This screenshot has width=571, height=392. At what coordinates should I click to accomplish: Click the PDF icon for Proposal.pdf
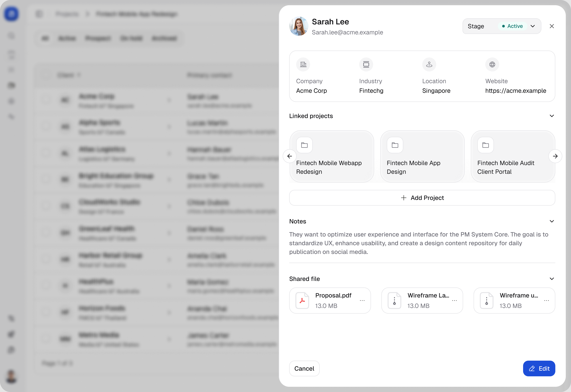tap(302, 301)
